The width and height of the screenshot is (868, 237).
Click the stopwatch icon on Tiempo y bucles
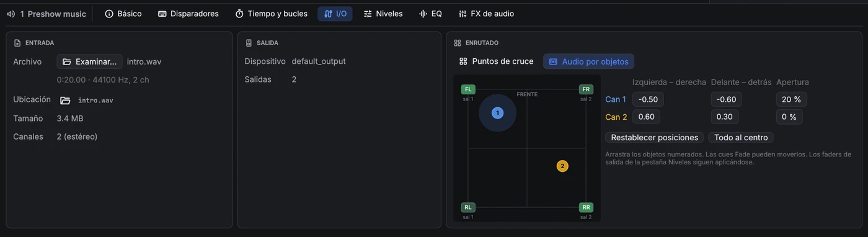(x=239, y=14)
